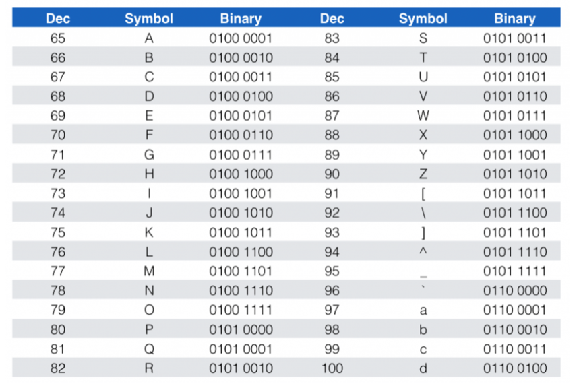Select the symbol Q cell
This screenshot has width=581, height=392.
(x=149, y=349)
